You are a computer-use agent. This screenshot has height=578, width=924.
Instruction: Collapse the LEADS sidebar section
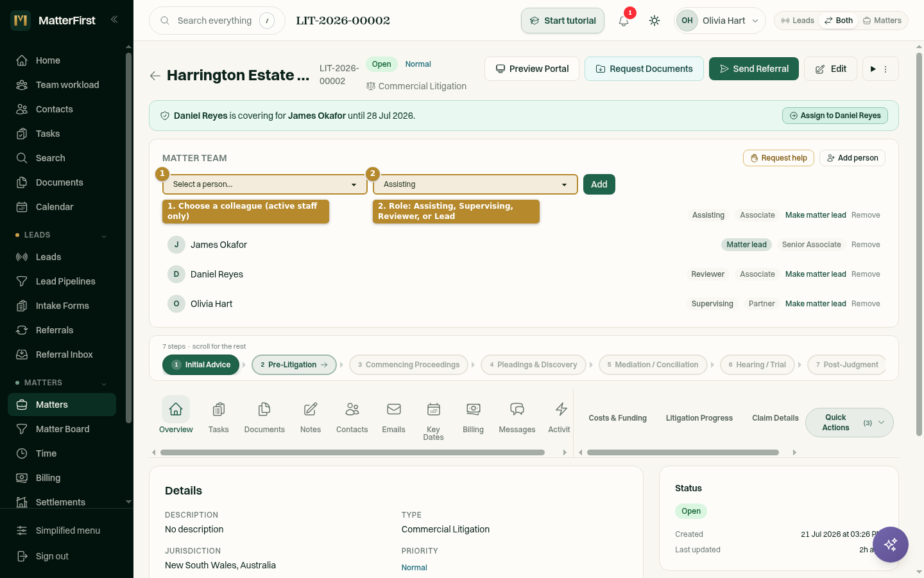pyautogui.click(x=104, y=236)
